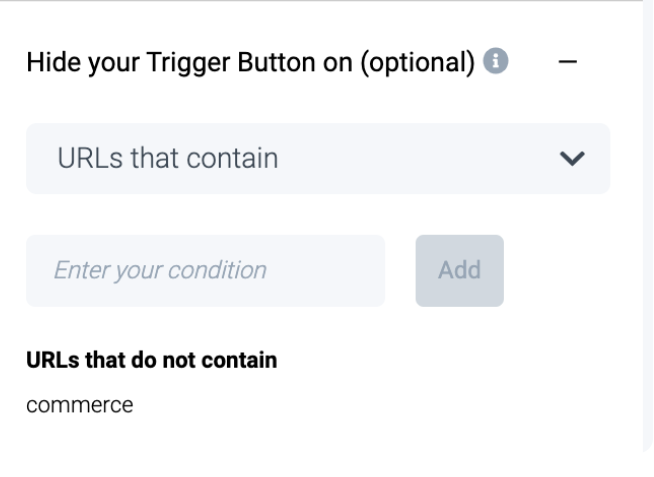Focus the 'Enter your condition' field
This screenshot has height=477, width=654.
tap(205, 270)
